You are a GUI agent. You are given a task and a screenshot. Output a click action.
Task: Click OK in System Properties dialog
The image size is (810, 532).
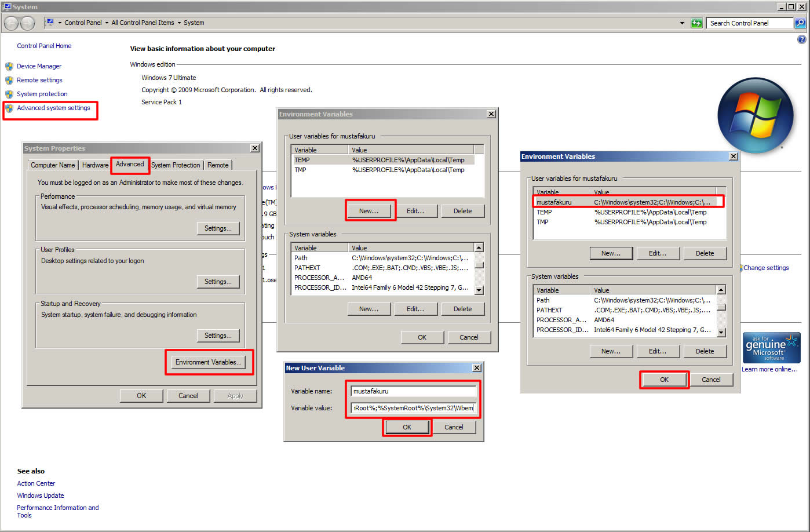click(x=141, y=396)
